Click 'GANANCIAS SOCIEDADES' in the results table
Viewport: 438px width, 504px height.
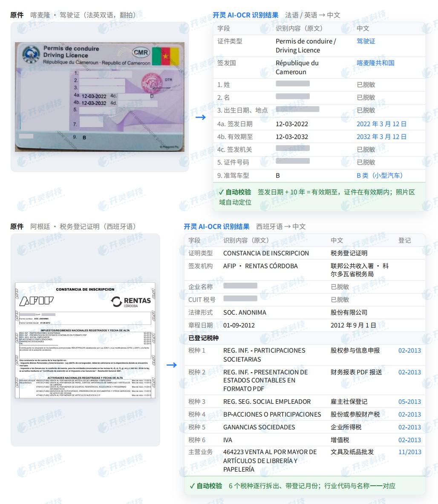pos(259,428)
